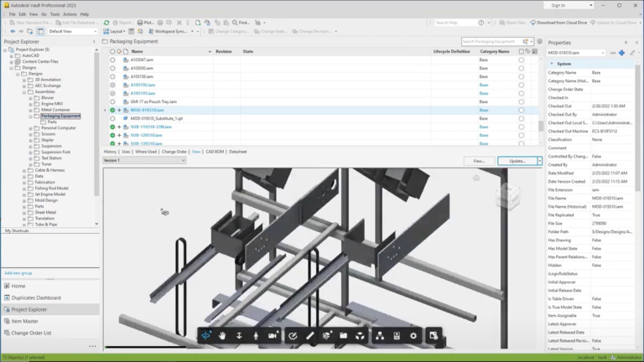Open Item Master in navigation
The image size is (644, 362).
[24, 322]
